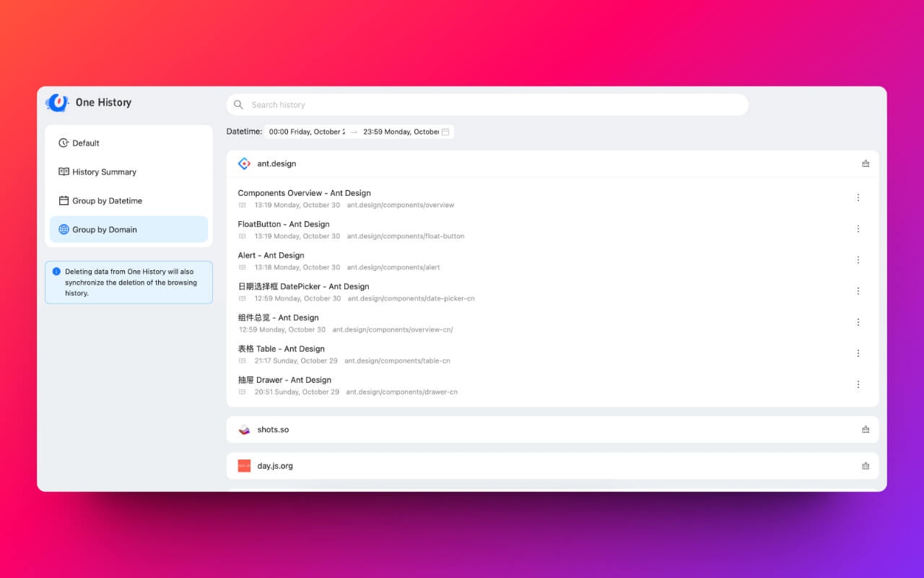Click the magnifier icon in search bar

pyautogui.click(x=239, y=105)
